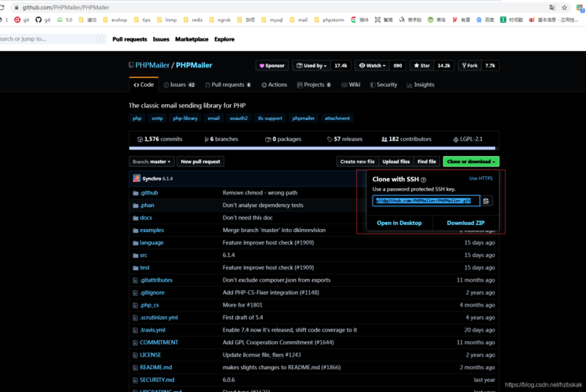Open the 6 branches link
Image resolution: width=586 pixels, height=392 pixels.
(x=221, y=140)
